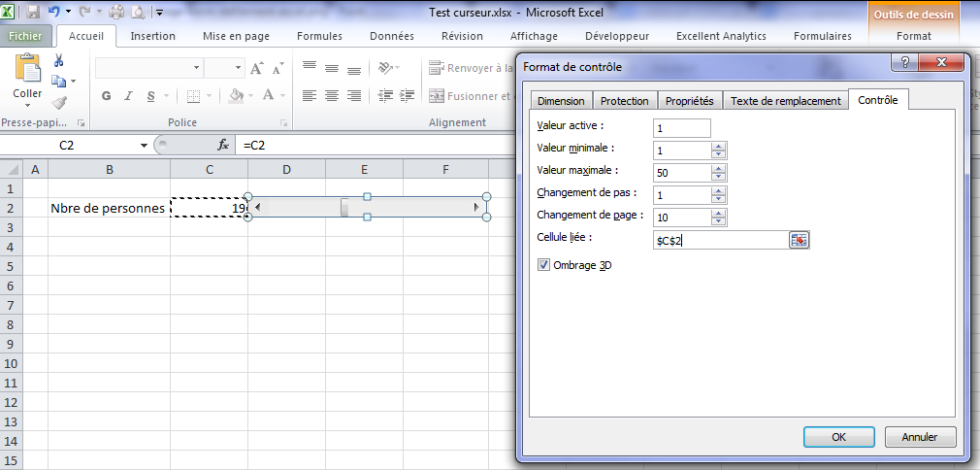
Task: Open the Coller paste options dropdown
Action: 27,107
